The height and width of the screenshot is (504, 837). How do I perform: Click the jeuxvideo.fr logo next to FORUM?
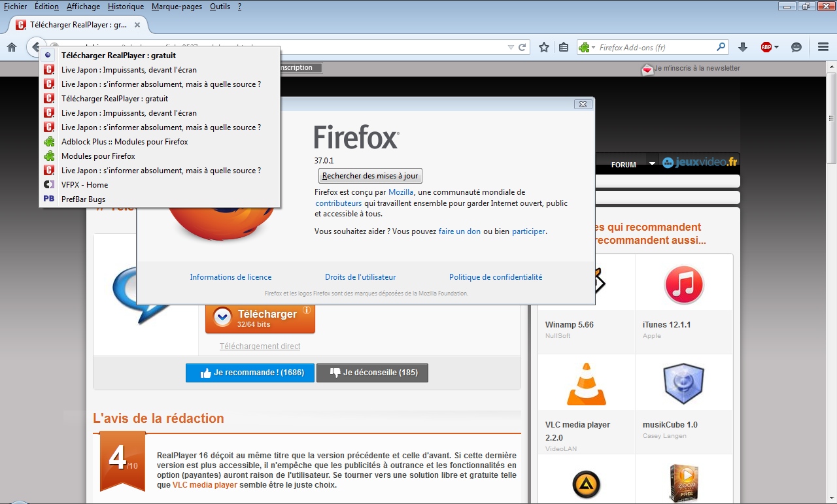tap(700, 163)
